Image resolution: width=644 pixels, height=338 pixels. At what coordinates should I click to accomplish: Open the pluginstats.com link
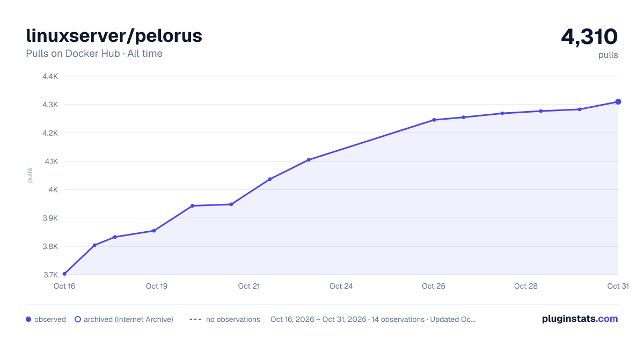tap(580, 319)
